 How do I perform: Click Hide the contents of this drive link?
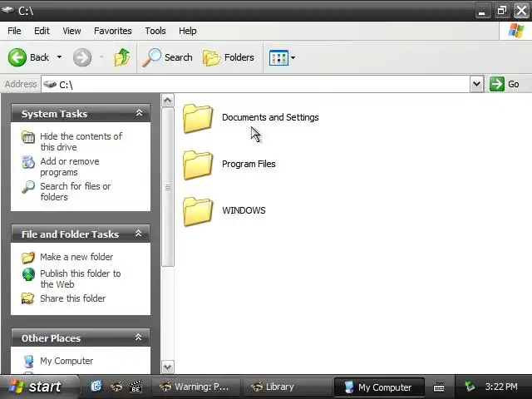[81, 141]
